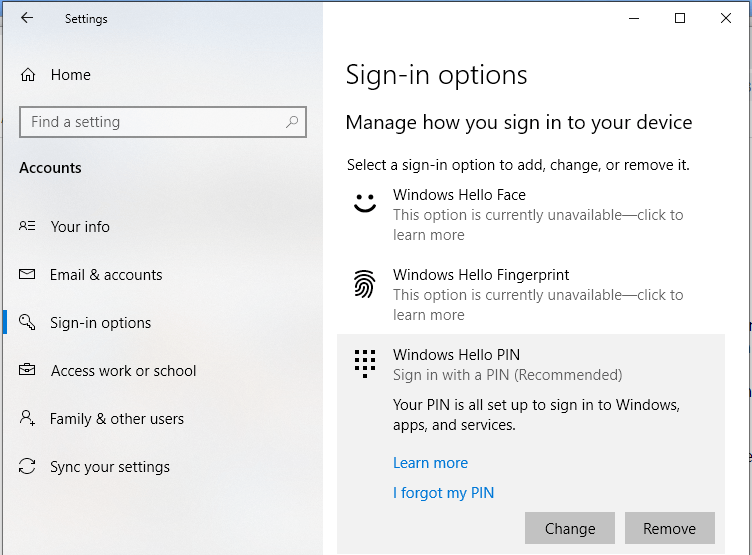Minimize the Settings window
The height and width of the screenshot is (555, 752).
pos(634,18)
